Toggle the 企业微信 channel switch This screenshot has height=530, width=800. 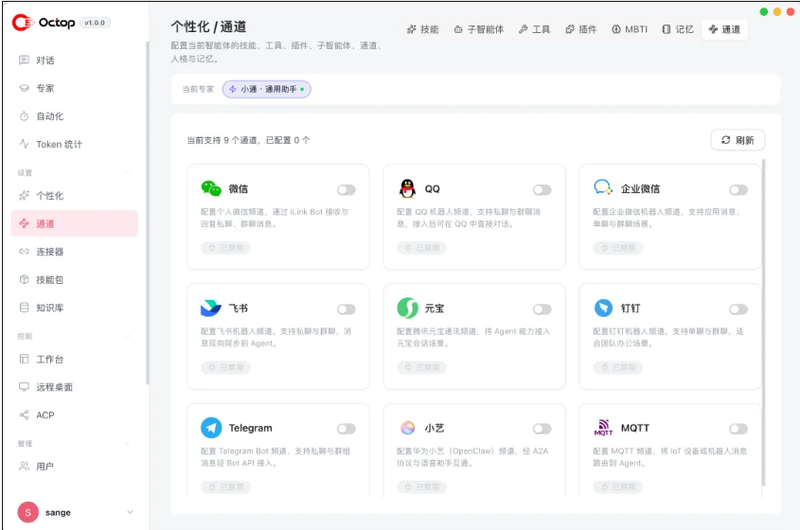click(738, 190)
